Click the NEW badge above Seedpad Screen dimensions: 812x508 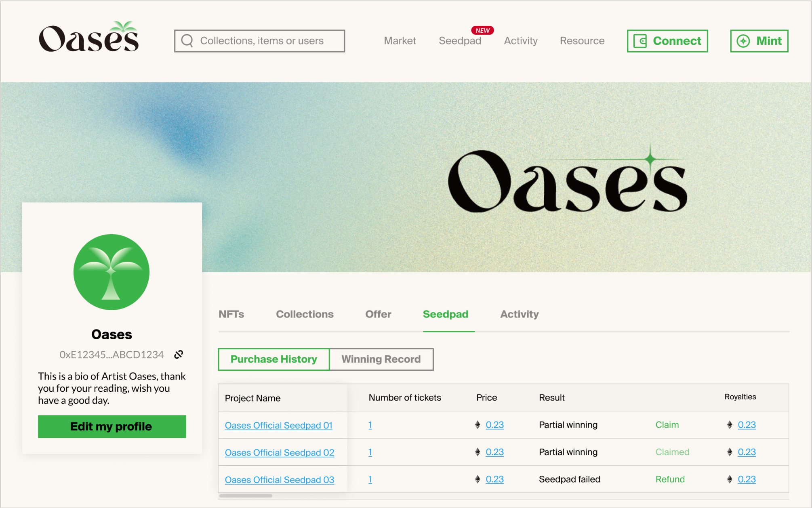tap(482, 30)
